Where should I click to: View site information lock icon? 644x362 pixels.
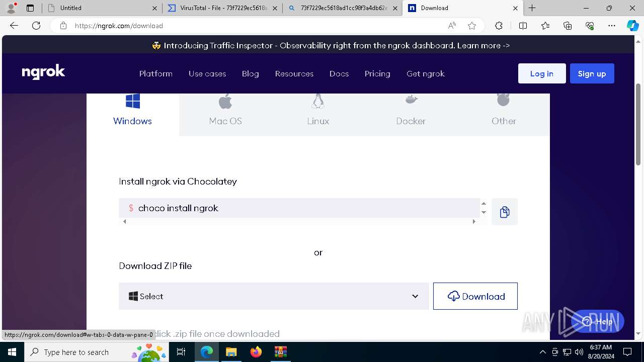[63, 26]
